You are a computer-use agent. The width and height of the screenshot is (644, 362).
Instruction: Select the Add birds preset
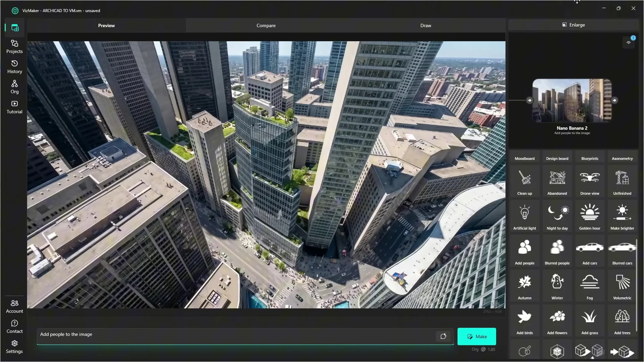(x=525, y=321)
